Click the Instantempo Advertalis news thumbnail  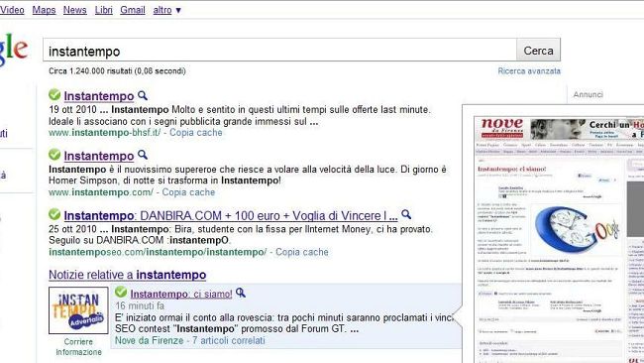[x=78, y=310]
